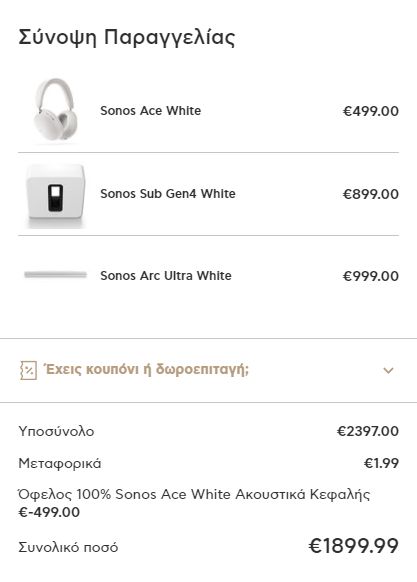
Task: Click the €-499.00 discount amount
Action: [x=49, y=513]
